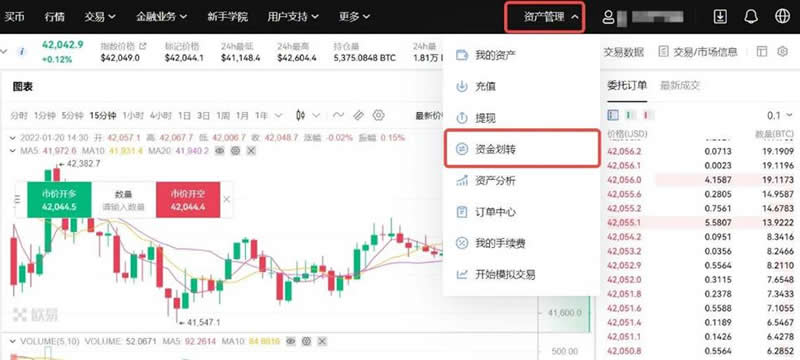
Task: Select 资金划转 from the menu
Action: (521, 148)
